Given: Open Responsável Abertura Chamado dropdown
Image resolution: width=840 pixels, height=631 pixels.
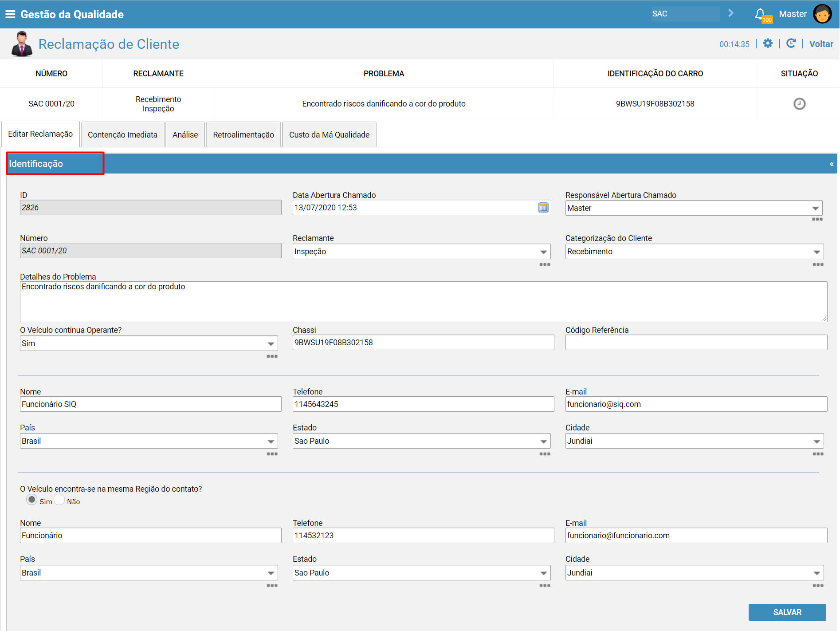Looking at the screenshot, I should coord(694,208).
